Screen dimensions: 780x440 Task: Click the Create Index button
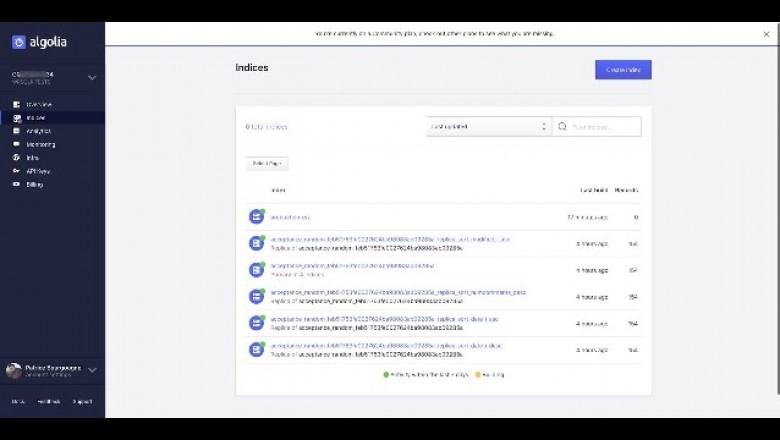tap(623, 70)
